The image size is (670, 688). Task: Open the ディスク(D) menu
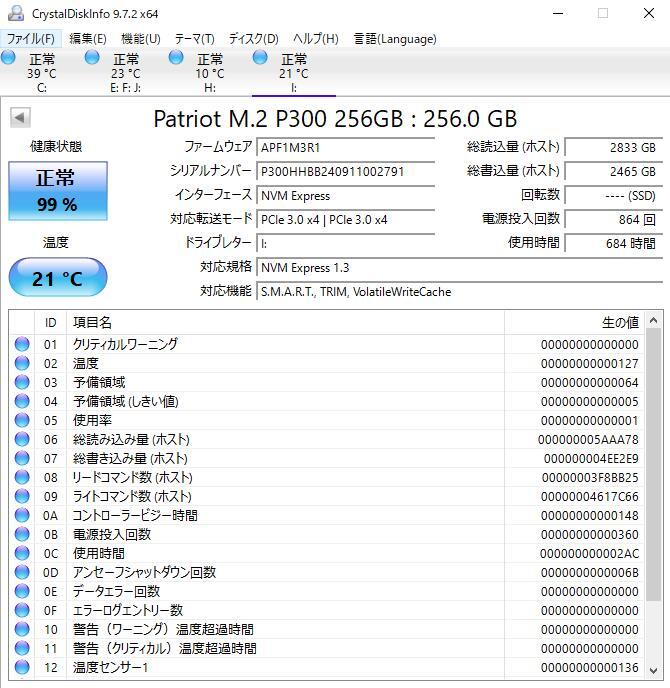coord(254,39)
